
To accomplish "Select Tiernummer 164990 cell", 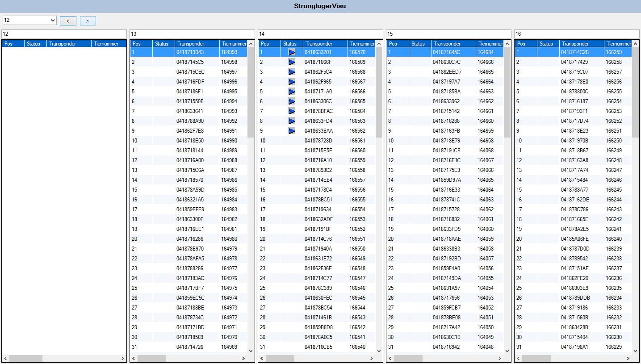I will (233, 141).
